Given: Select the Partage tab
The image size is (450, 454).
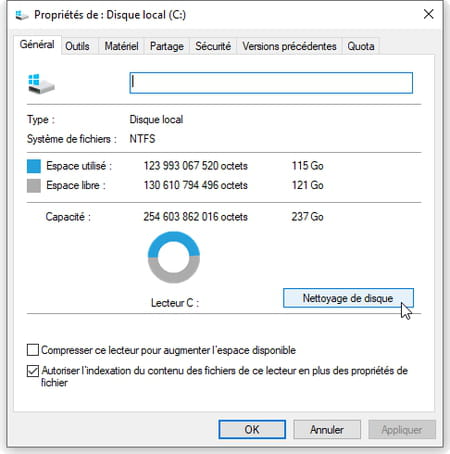Looking at the screenshot, I should tap(167, 46).
